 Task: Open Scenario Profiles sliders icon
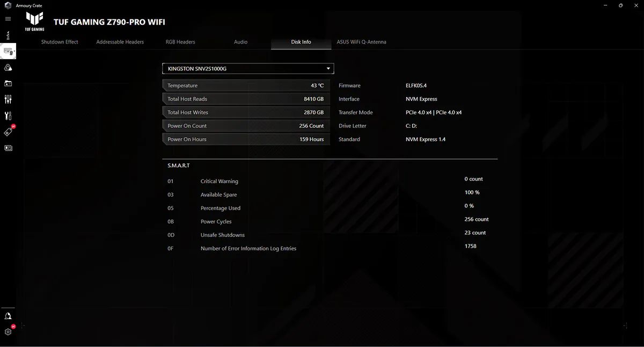8,99
